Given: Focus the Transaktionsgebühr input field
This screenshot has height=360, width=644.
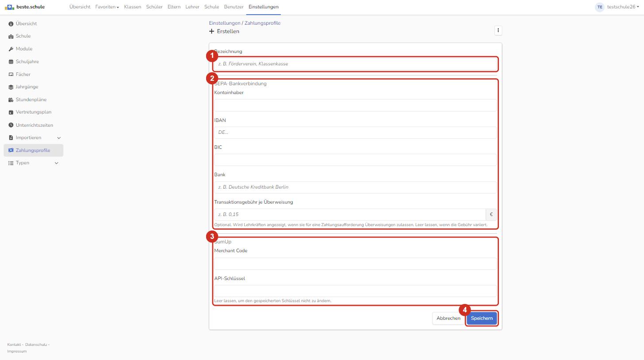Looking at the screenshot, I should point(350,215).
